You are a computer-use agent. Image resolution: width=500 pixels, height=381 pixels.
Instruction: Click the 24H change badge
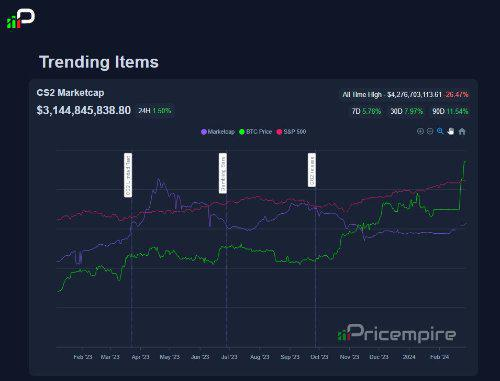click(x=155, y=111)
